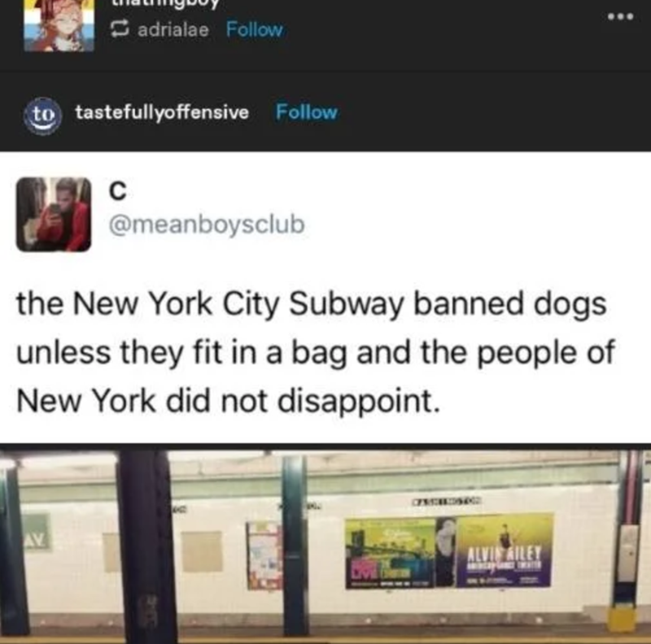The image size is (651, 644).
Task: Click the subway map poster on wall
Action: [x=264, y=555]
